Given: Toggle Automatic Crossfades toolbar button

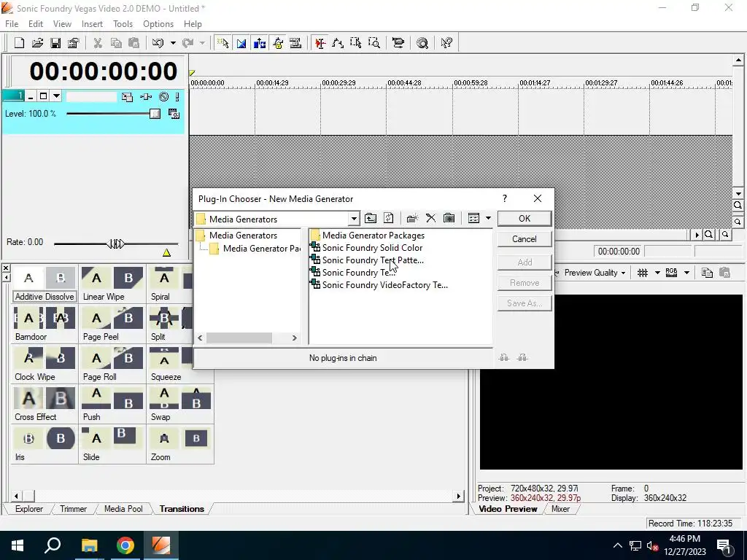Looking at the screenshot, I should 241,43.
